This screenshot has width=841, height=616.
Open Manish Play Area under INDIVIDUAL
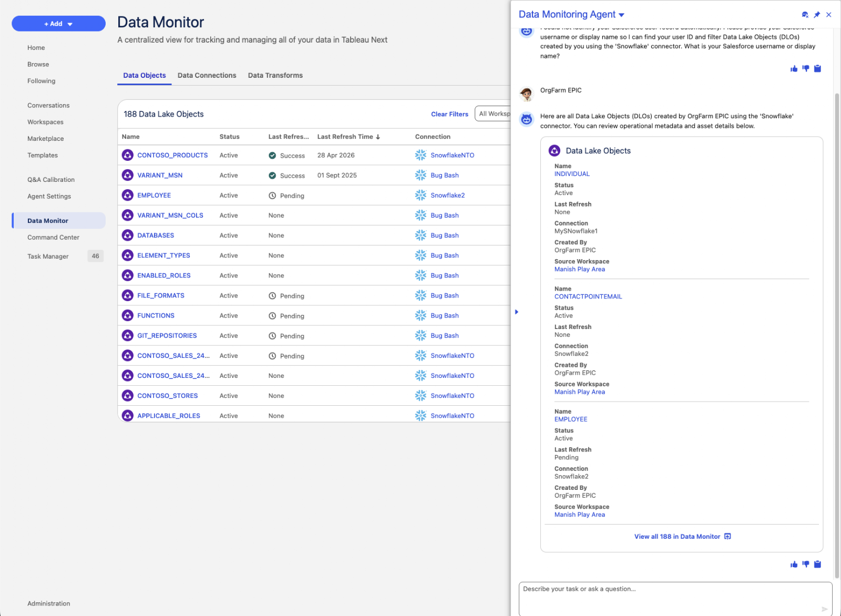[580, 269]
